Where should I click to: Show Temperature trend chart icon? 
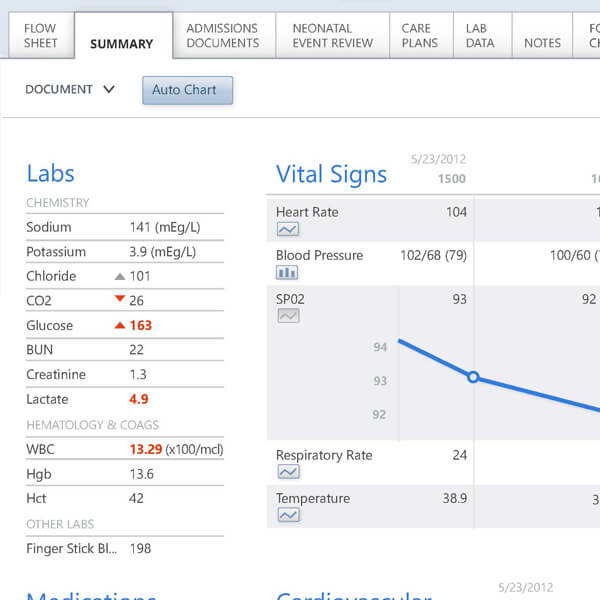pyautogui.click(x=288, y=515)
